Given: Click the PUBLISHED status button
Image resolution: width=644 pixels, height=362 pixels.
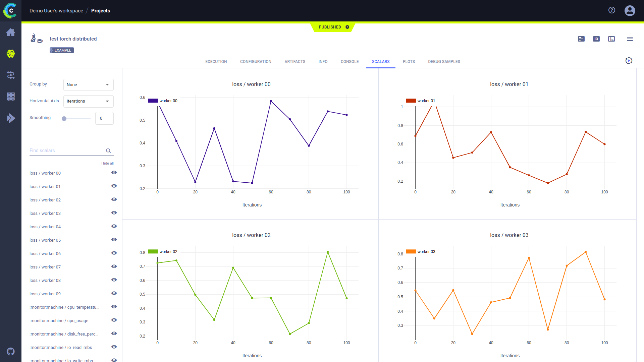Looking at the screenshot, I should click(333, 27).
